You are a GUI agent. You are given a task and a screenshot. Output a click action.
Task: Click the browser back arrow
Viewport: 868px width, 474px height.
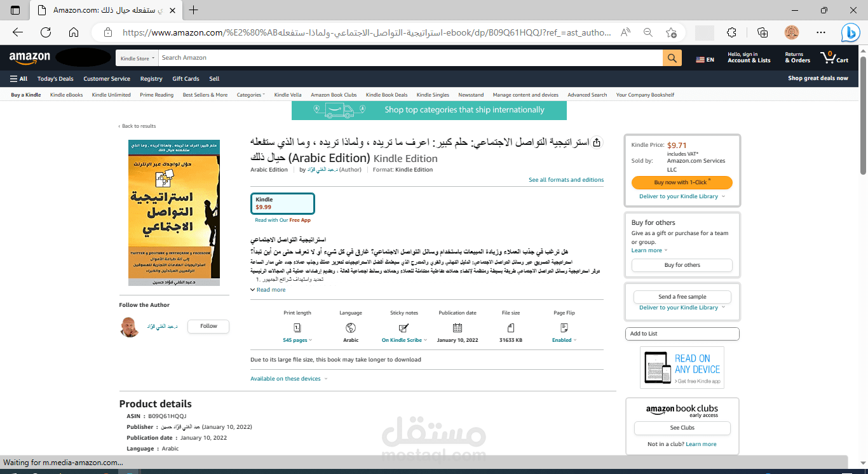(18, 32)
